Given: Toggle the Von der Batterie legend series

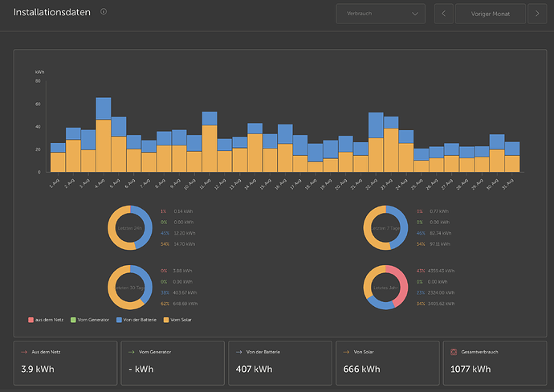Looking at the screenshot, I should coord(136,320).
